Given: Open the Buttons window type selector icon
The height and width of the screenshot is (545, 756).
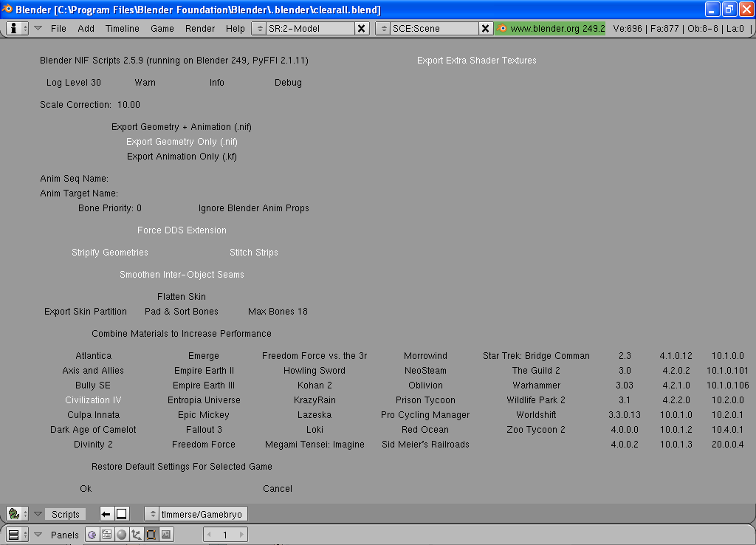Looking at the screenshot, I should click(x=18, y=535).
